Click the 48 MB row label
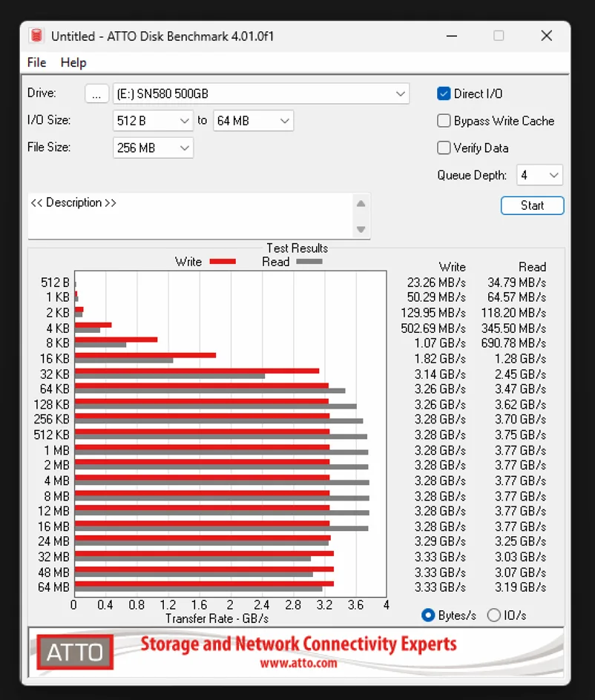Image resolution: width=595 pixels, height=700 pixels. click(54, 572)
